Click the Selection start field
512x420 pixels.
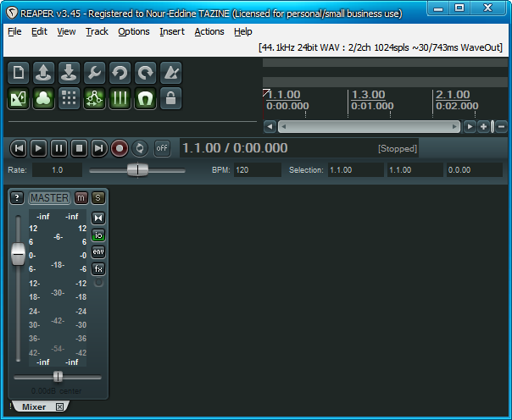point(355,170)
